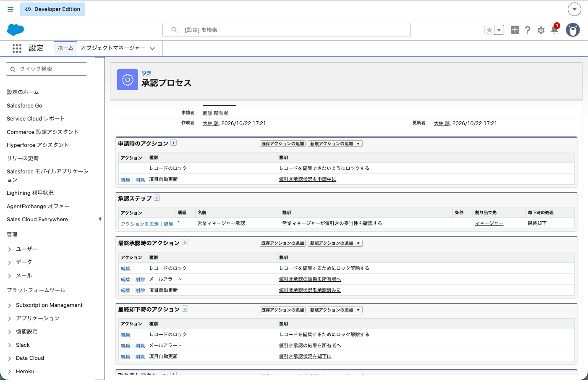
Task: Click the info icon beside 申請時のアクション
Action: [174, 143]
